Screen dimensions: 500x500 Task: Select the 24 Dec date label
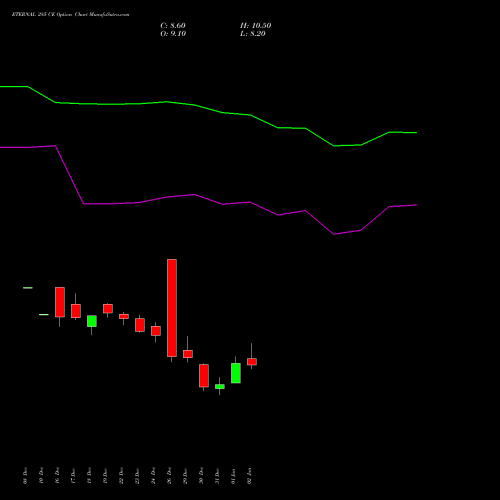click(x=153, y=476)
